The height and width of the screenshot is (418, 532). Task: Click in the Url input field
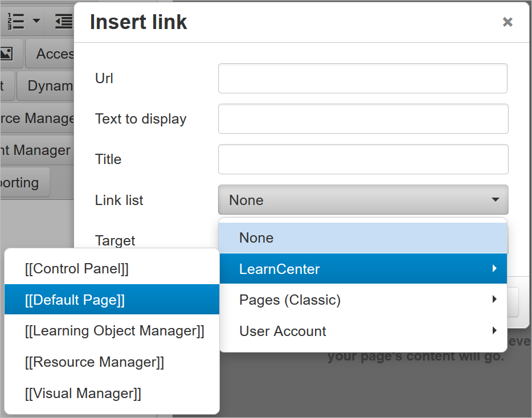tap(363, 78)
